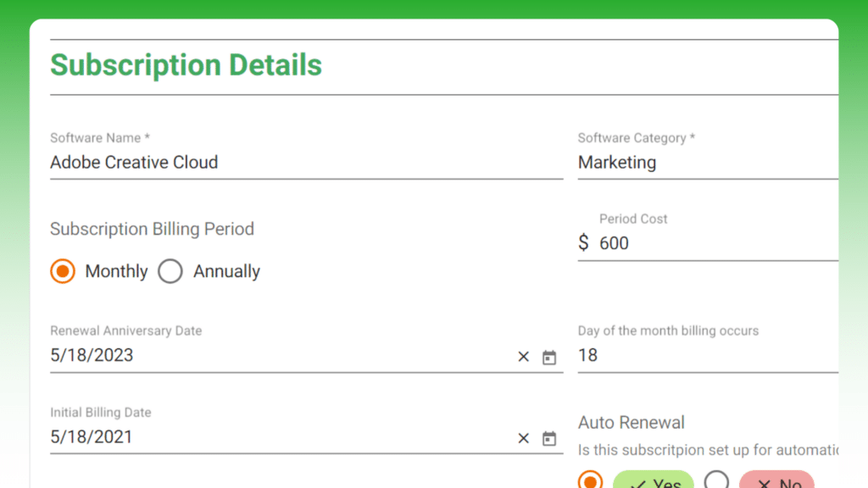Click the green Yes auto renewal chip
The width and height of the screenshot is (868, 488).
coord(654,480)
